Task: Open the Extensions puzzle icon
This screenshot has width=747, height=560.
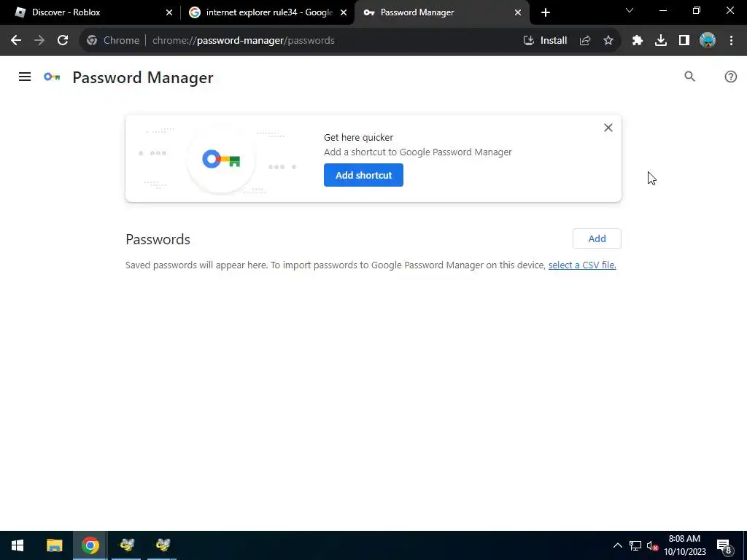Action: click(x=637, y=41)
